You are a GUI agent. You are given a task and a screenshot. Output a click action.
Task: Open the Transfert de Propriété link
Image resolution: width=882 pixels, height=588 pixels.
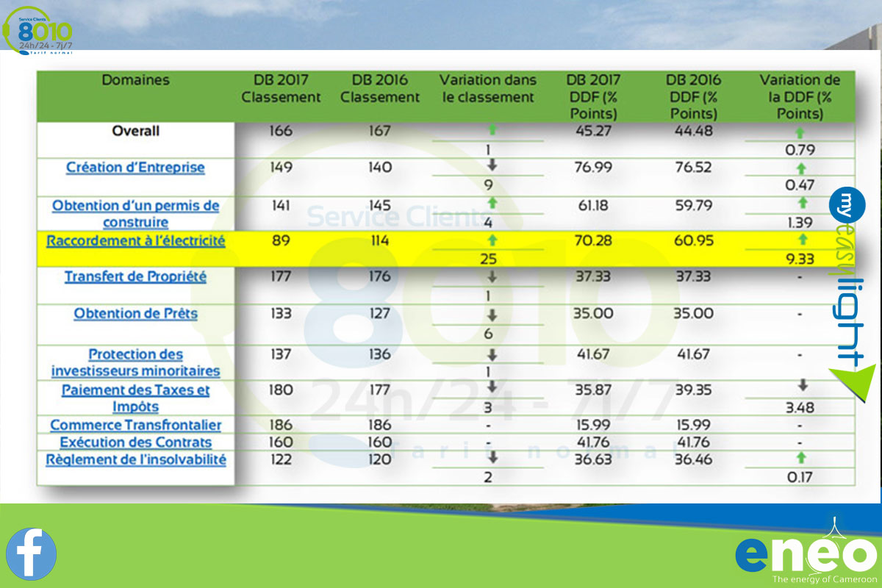[135, 277]
